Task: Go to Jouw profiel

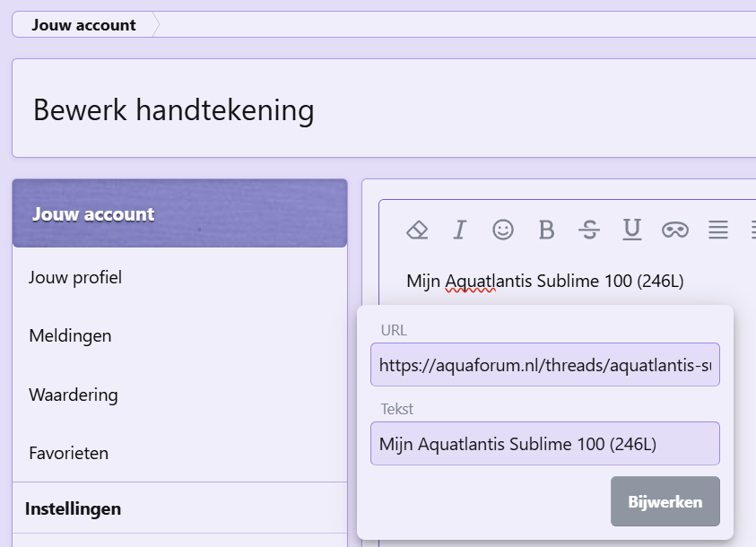Action: coord(75,277)
